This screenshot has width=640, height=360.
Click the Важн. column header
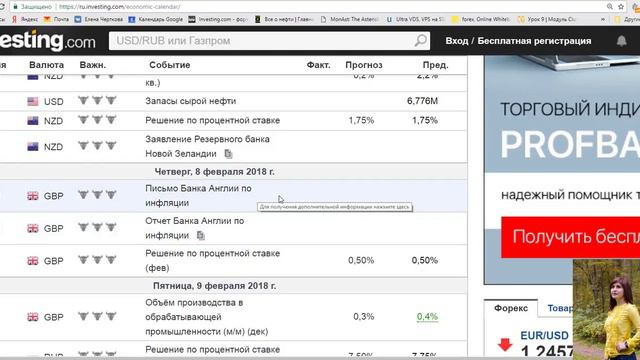click(x=93, y=65)
